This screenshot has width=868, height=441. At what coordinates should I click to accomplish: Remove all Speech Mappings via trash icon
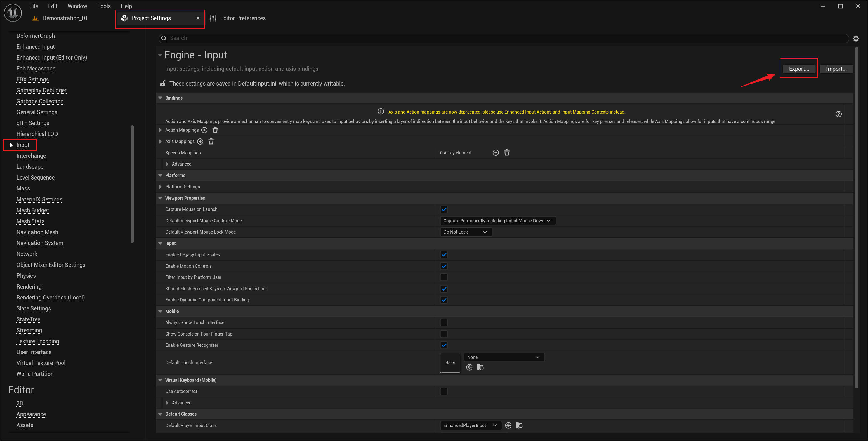point(506,153)
